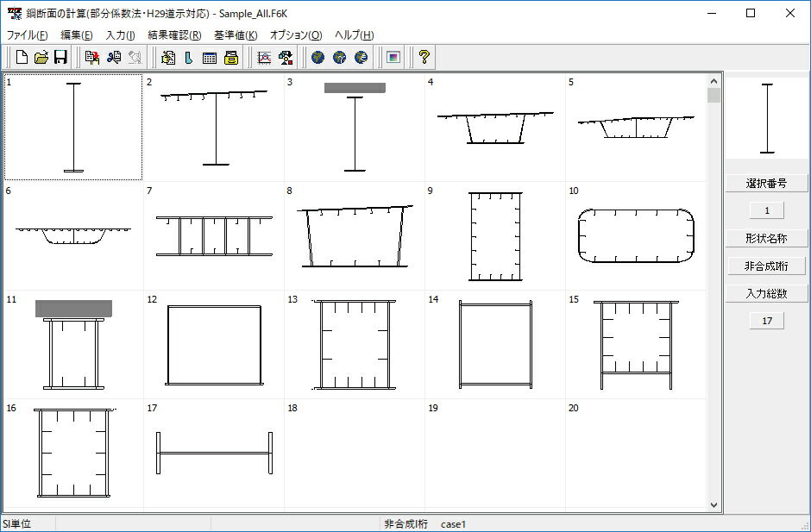Click the yellow printer toolbar icon
Screen dimensions: 811x532
[x=231, y=57]
